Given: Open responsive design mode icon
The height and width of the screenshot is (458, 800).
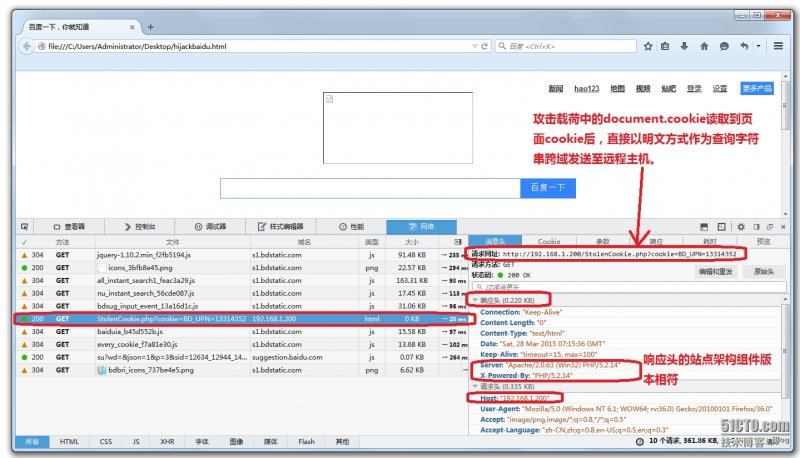Looking at the screenshot, I should [721, 226].
